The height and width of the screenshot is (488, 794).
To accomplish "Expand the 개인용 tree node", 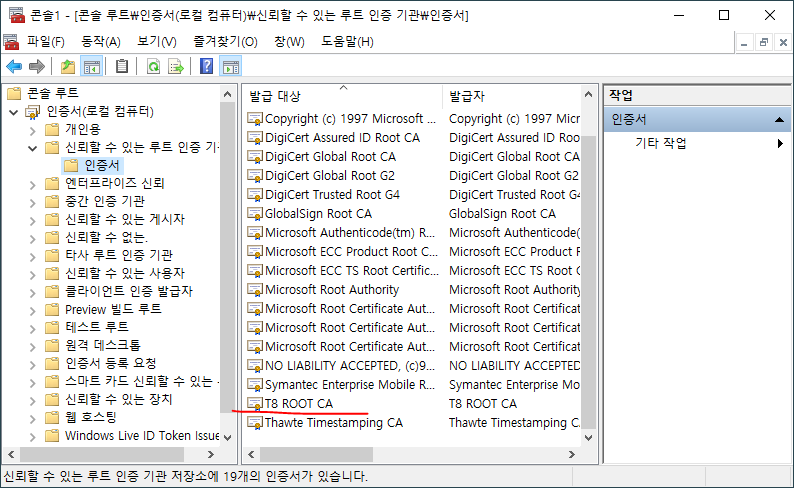I will coord(33,131).
